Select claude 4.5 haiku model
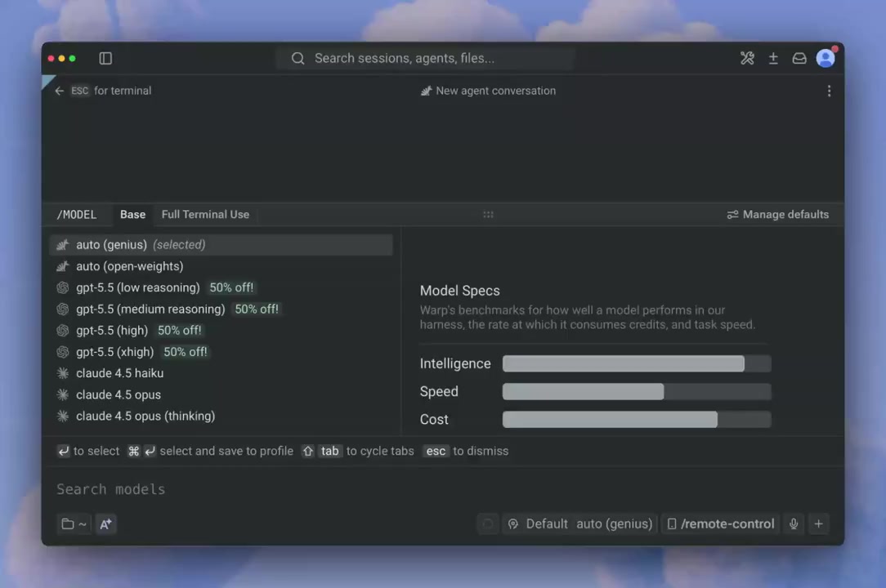Image resolution: width=886 pixels, height=588 pixels. [x=221, y=373]
